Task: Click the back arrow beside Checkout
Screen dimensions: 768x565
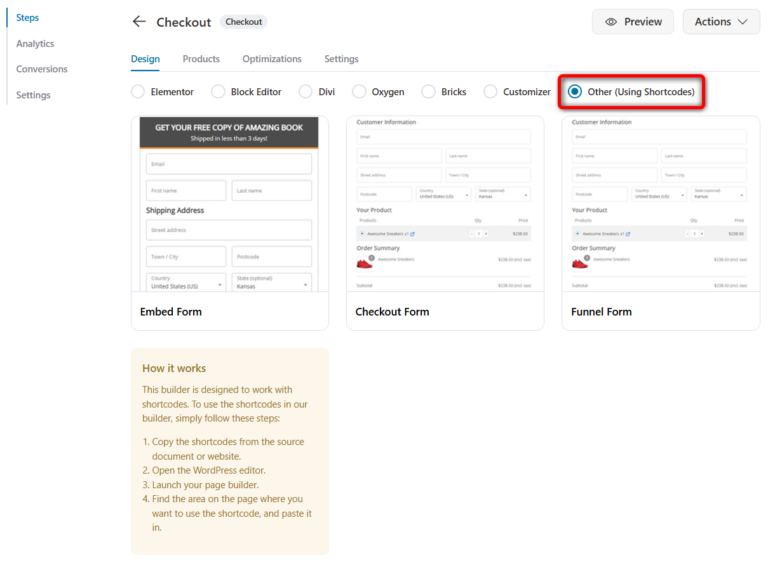Action: (139, 22)
